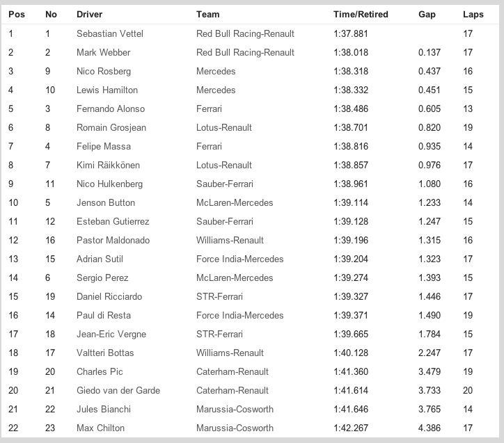Choose Fernando Alonso in the driver list

point(111,108)
